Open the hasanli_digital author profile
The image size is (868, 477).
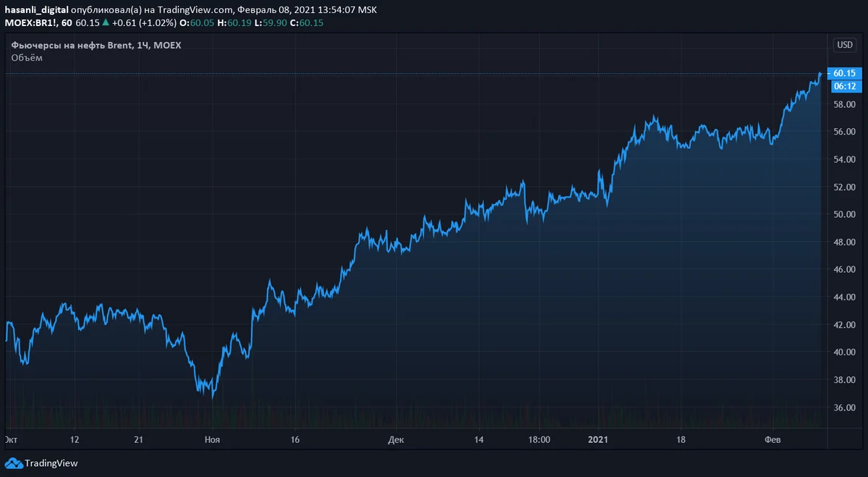[x=37, y=9]
